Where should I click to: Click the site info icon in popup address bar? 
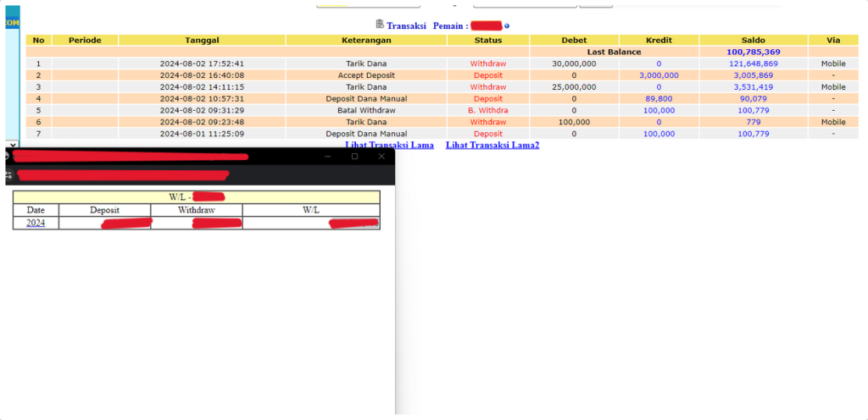coord(8,175)
